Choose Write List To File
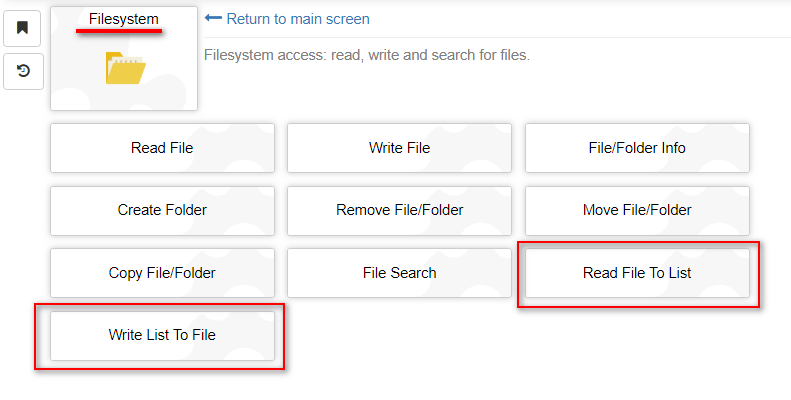The image size is (791, 400). (162, 335)
